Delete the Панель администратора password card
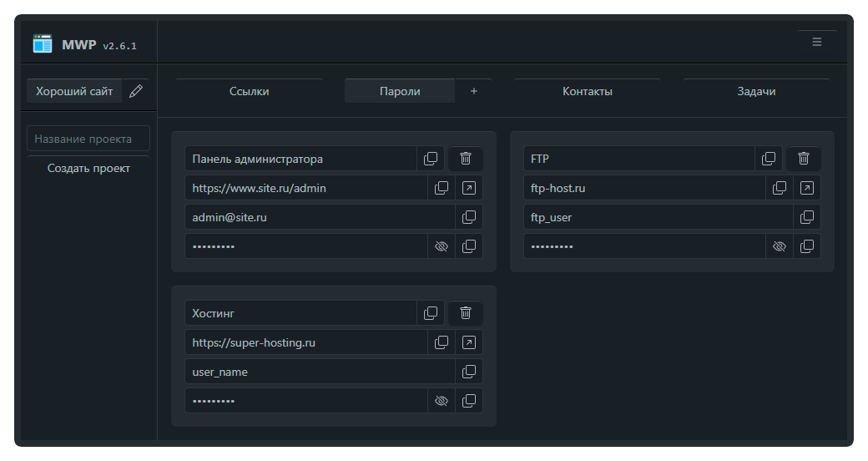 click(466, 159)
